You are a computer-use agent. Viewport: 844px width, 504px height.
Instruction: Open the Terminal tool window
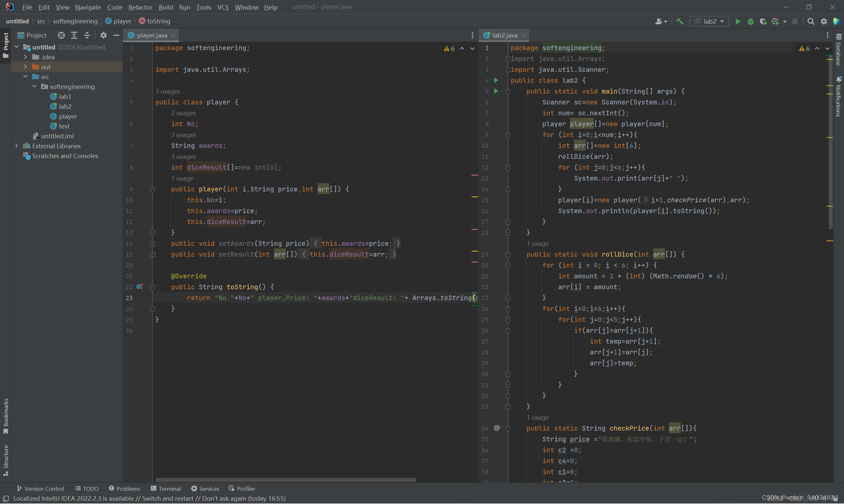pyautogui.click(x=166, y=489)
